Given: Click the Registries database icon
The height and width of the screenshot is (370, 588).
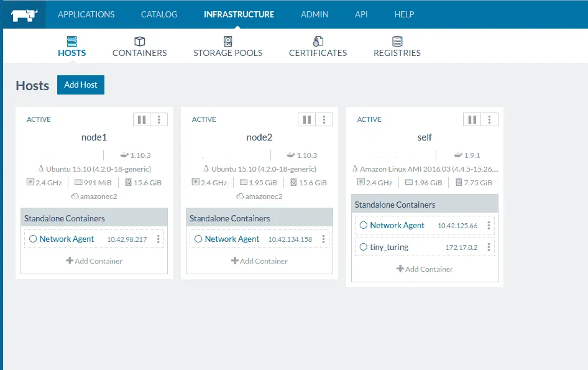Looking at the screenshot, I should click(397, 42).
